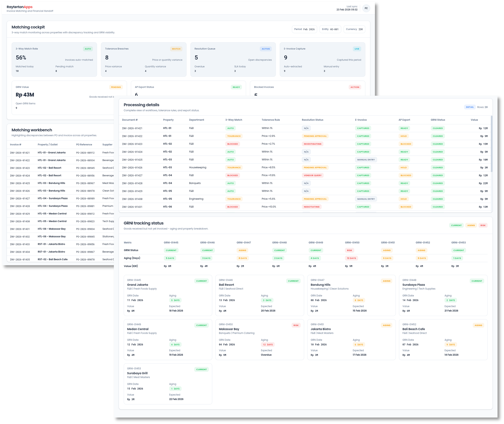Viewport: 504px width, 424px height.
Task: Toggle the AUTO badge on 3-Way Match Rate
Action: [x=88, y=49]
